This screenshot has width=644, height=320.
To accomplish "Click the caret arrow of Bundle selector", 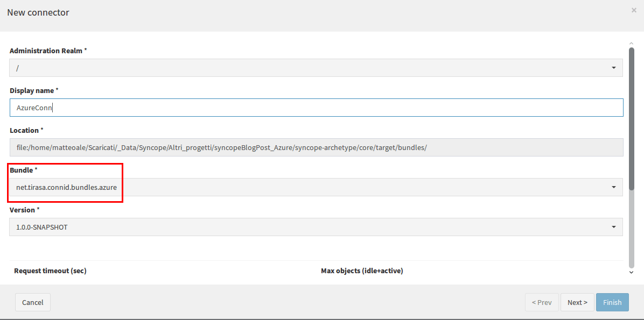I will tap(614, 187).
